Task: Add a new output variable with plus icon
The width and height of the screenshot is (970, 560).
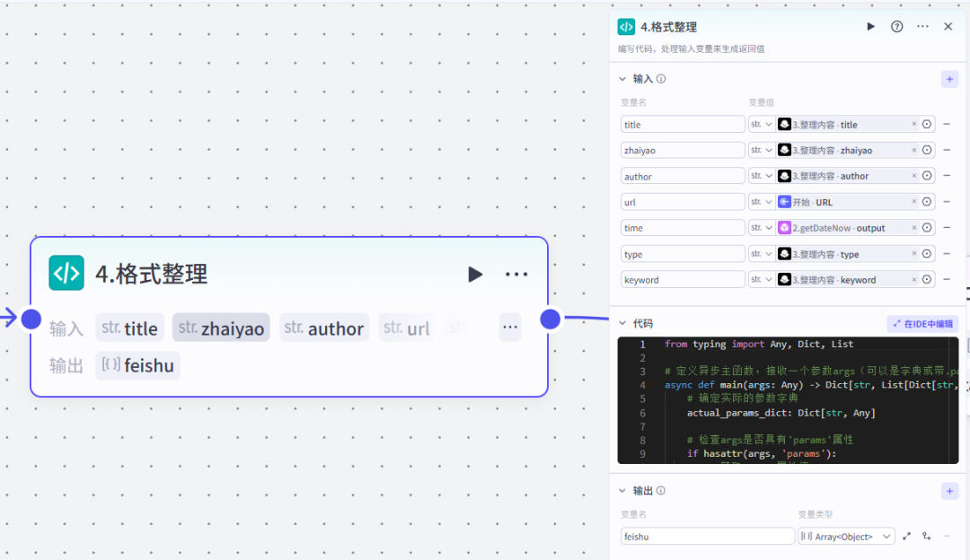Action: [949, 491]
